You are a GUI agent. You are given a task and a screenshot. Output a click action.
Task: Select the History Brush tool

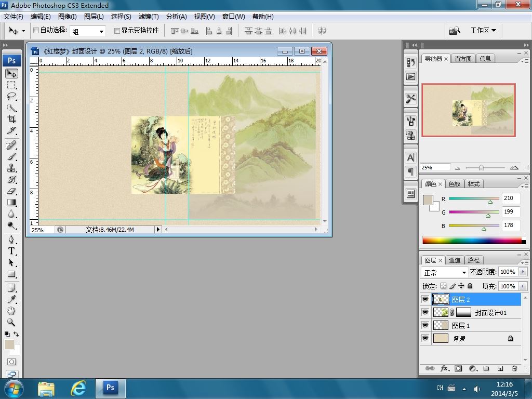tap(11, 179)
